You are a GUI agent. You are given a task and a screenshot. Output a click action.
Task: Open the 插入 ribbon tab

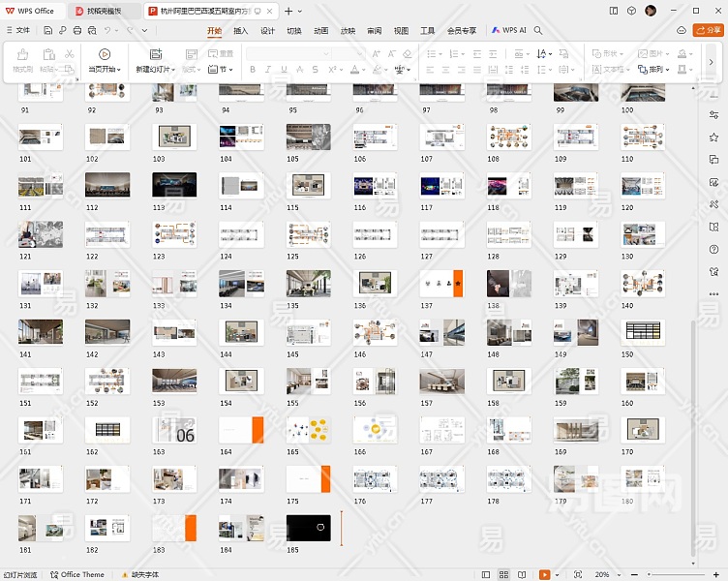coord(241,30)
